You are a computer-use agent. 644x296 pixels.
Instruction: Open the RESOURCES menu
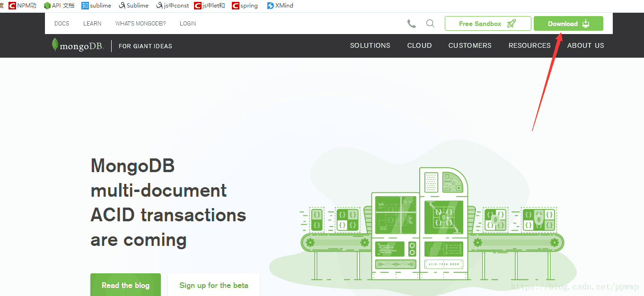529,46
